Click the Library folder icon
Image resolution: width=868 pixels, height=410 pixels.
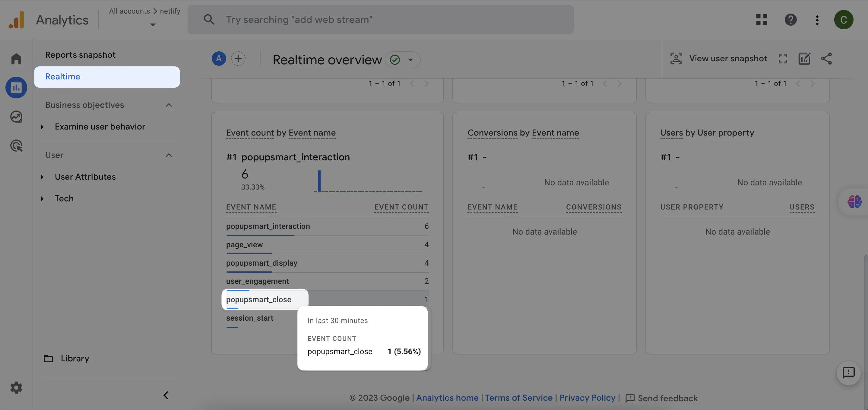pos(48,358)
